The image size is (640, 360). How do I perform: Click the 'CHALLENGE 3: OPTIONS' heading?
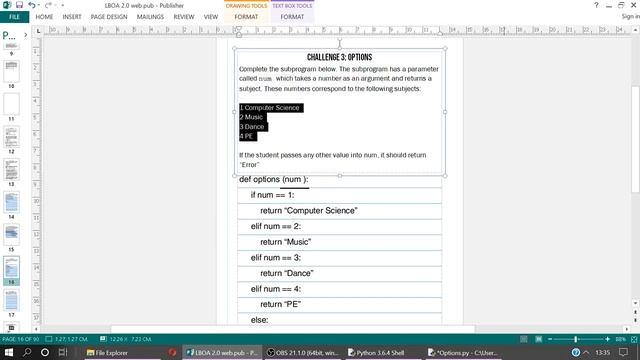click(x=340, y=58)
